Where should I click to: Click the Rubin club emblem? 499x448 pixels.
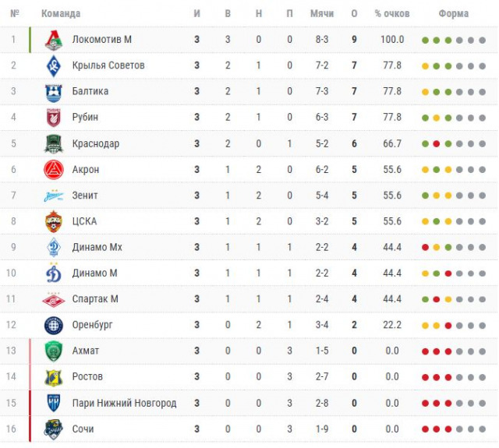click(x=54, y=118)
